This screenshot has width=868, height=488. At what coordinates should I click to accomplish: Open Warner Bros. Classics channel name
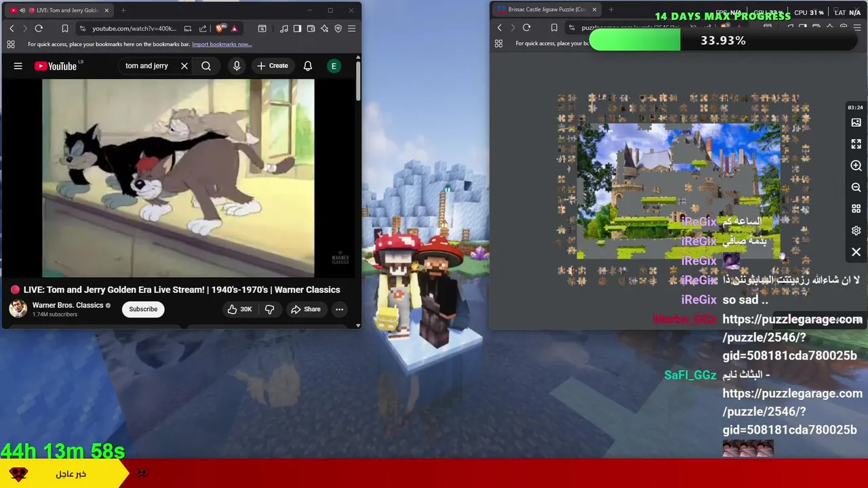pyautogui.click(x=68, y=305)
